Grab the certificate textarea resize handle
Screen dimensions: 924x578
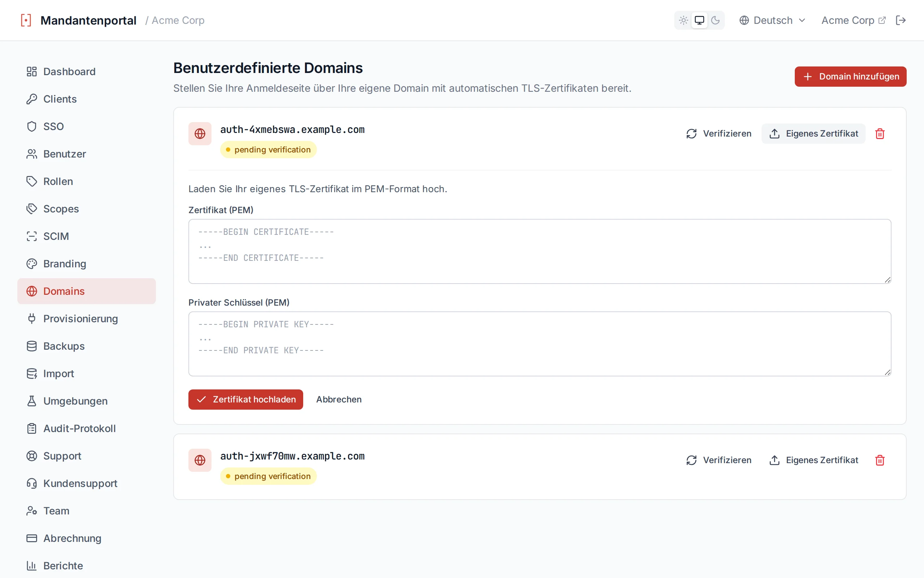point(887,280)
